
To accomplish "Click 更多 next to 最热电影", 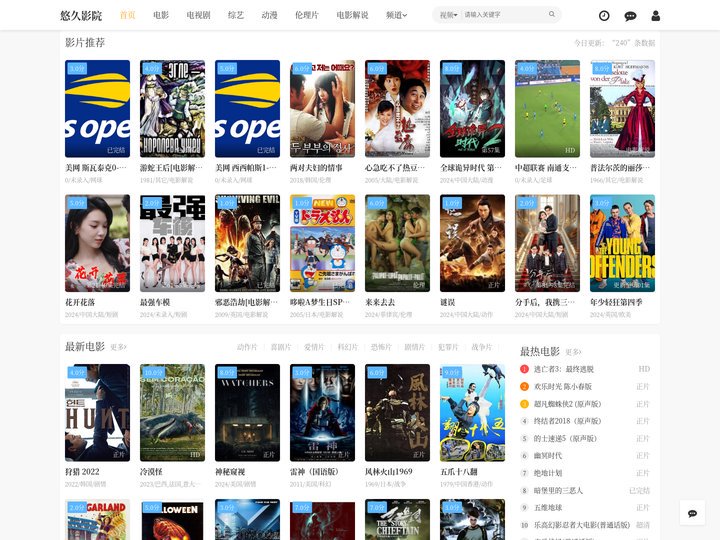I will [x=573, y=352].
